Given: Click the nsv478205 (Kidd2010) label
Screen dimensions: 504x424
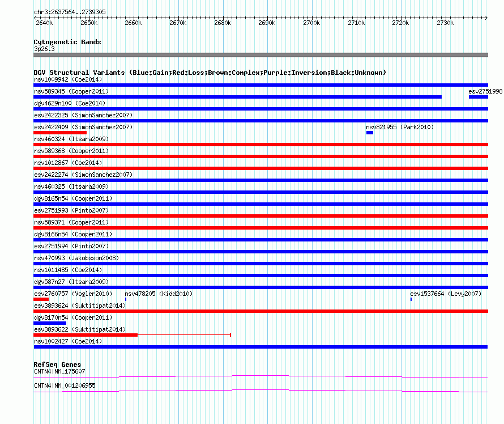Looking at the screenshot, I should point(159,294).
